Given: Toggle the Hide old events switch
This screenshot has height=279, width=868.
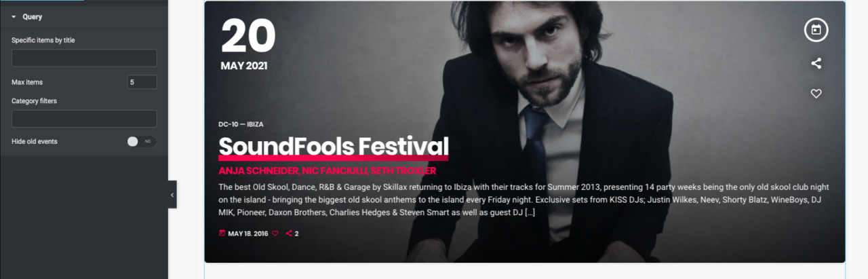Looking at the screenshot, I should coord(142,141).
